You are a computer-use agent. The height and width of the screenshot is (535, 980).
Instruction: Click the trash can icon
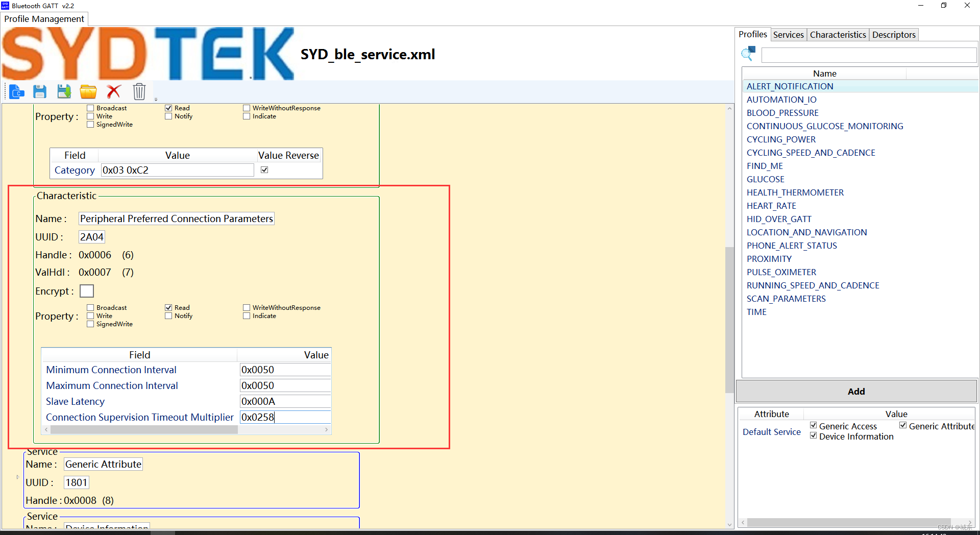coord(139,91)
